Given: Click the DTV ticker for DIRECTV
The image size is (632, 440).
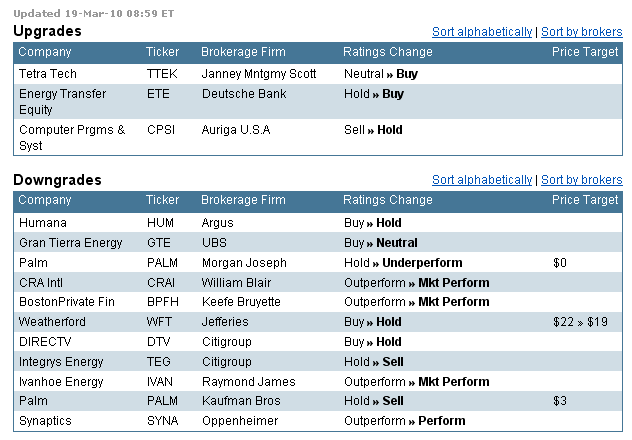Looking at the screenshot, I should (158, 342).
